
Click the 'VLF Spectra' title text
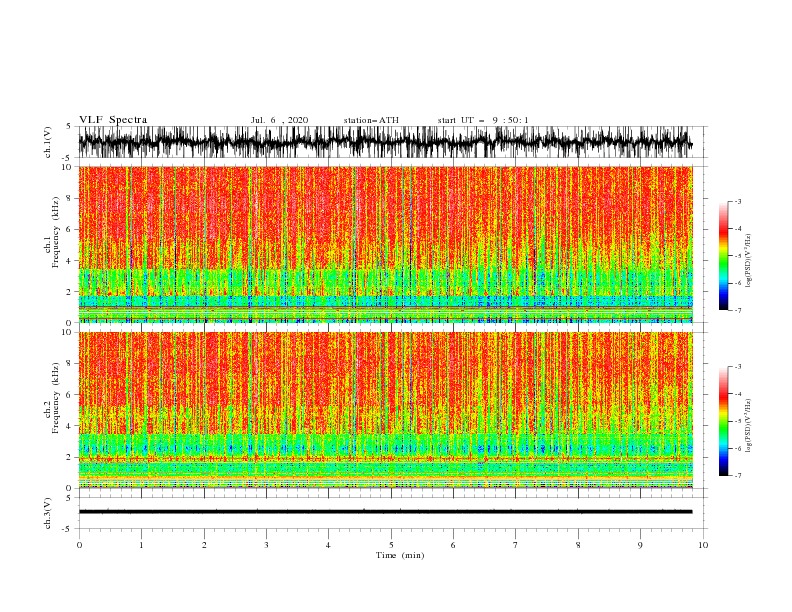pyautogui.click(x=113, y=120)
